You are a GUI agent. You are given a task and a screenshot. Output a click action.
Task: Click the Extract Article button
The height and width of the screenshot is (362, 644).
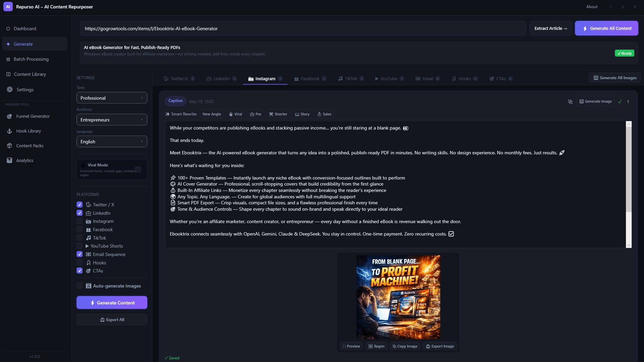[551, 29]
